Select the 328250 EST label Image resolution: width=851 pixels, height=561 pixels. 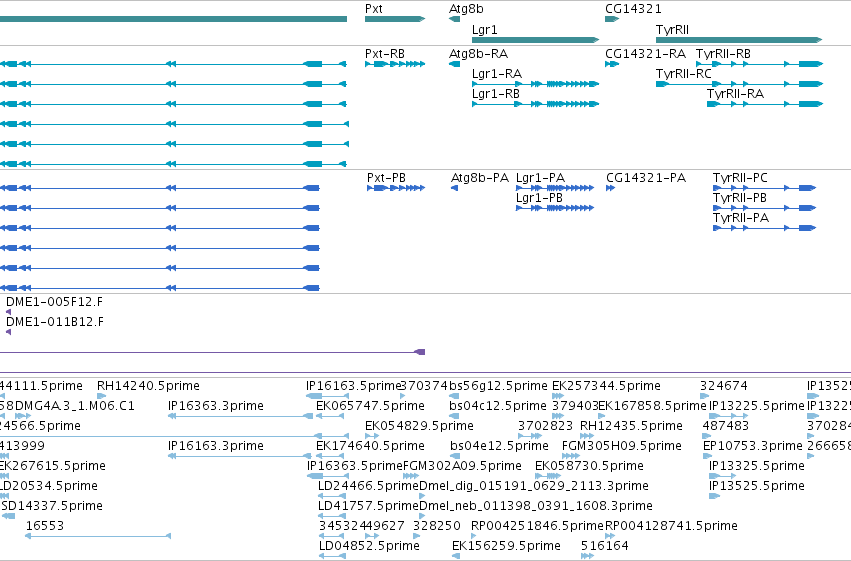(x=437, y=526)
